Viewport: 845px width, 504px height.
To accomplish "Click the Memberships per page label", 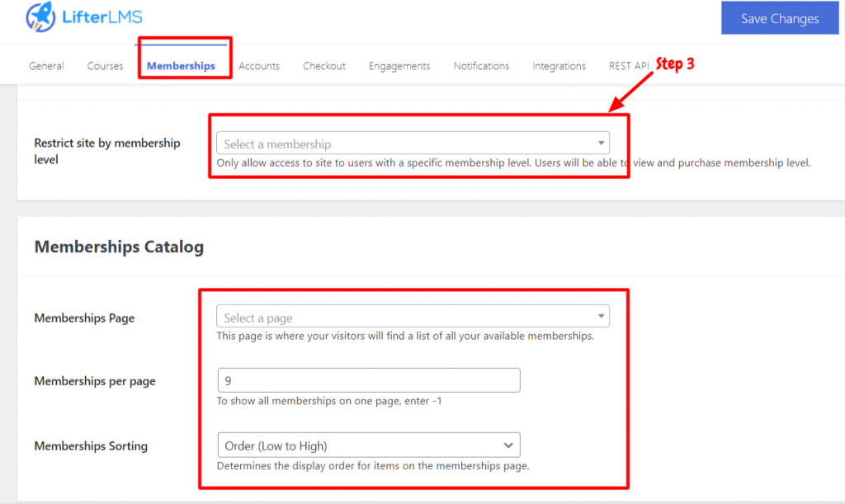I will coord(95,381).
